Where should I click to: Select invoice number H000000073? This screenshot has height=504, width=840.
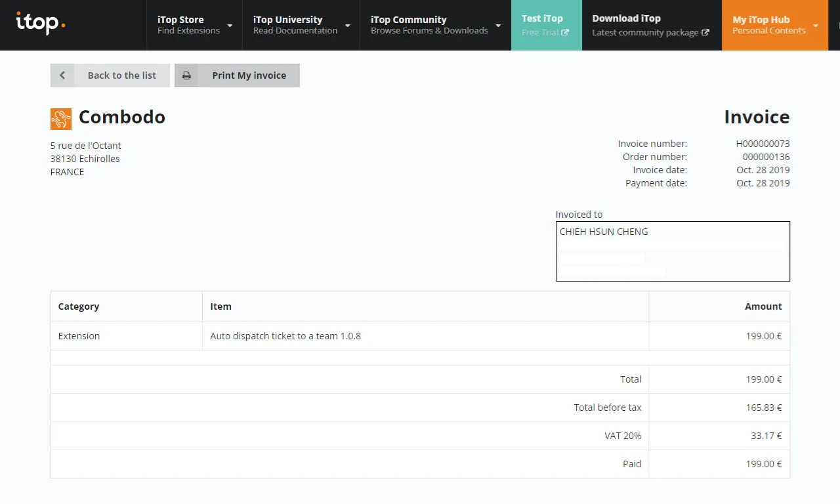click(763, 144)
